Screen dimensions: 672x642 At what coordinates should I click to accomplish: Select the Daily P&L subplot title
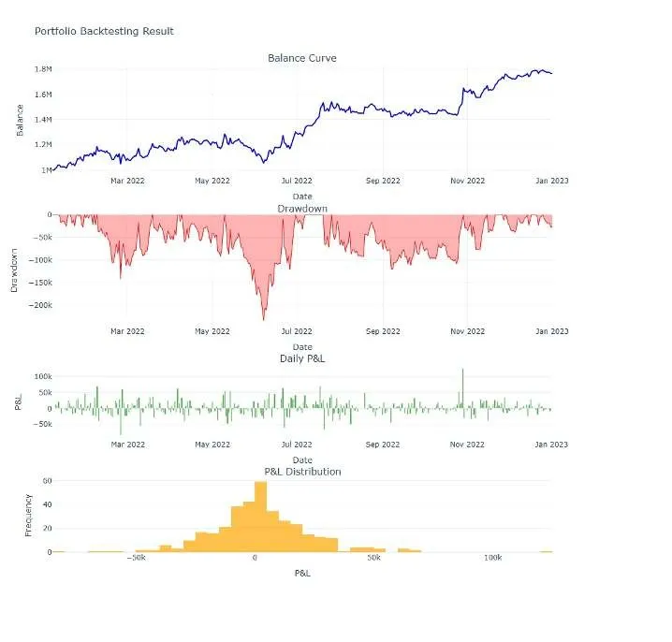pyautogui.click(x=302, y=358)
